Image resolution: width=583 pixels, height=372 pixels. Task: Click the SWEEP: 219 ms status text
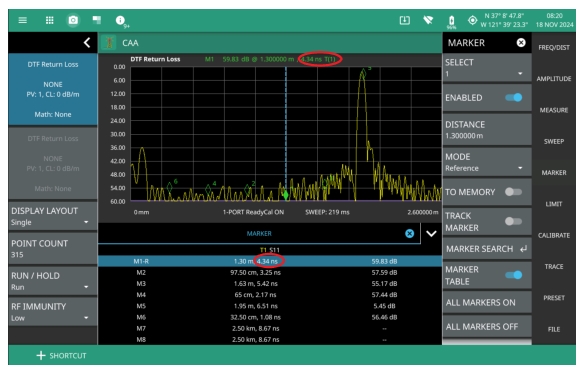[327, 212]
